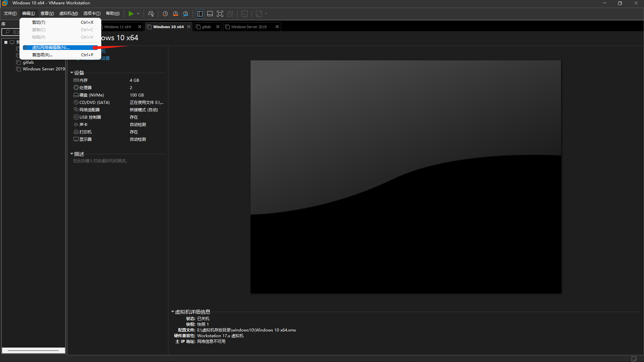
Task: Switch to the Windows Server 2019 tab
Action: (x=249, y=27)
